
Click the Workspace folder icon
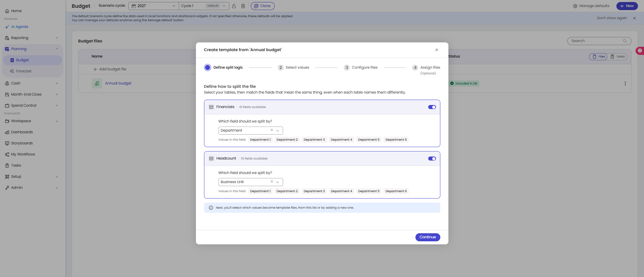tap(7, 121)
